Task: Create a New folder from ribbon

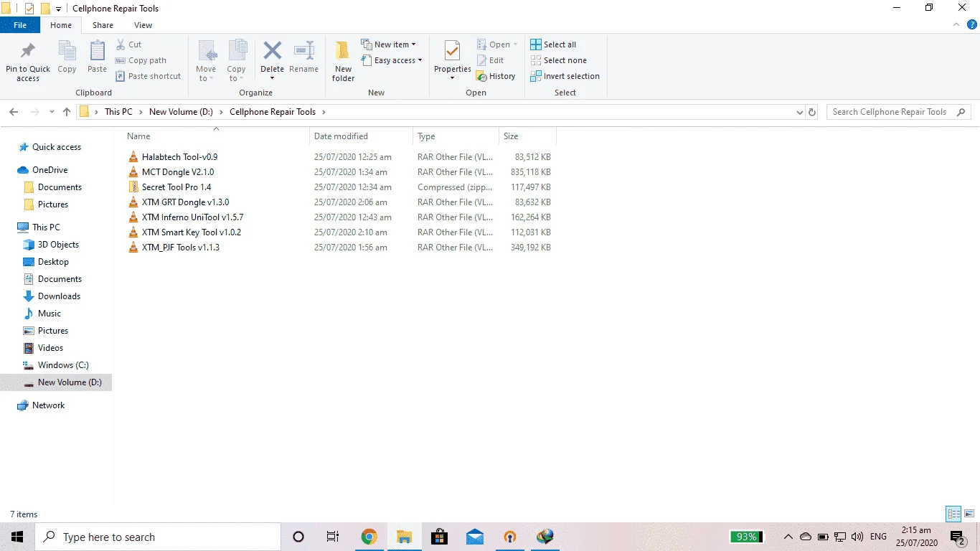Action: click(x=343, y=61)
